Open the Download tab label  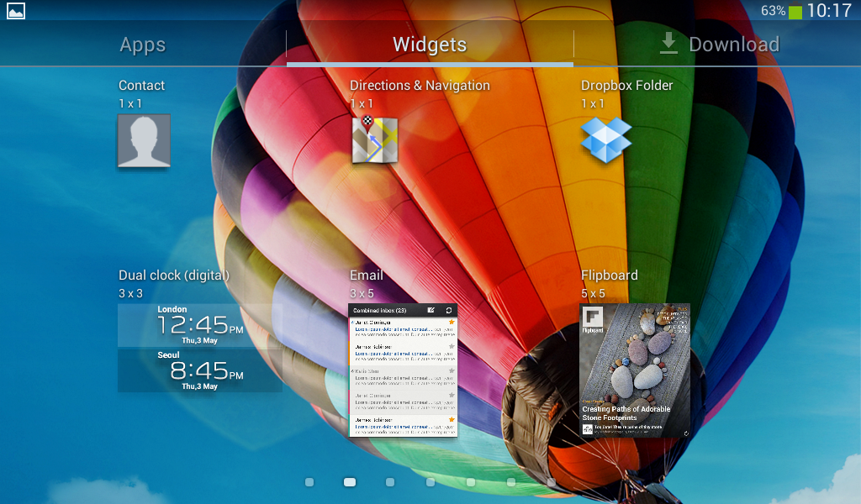pyautogui.click(x=733, y=45)
